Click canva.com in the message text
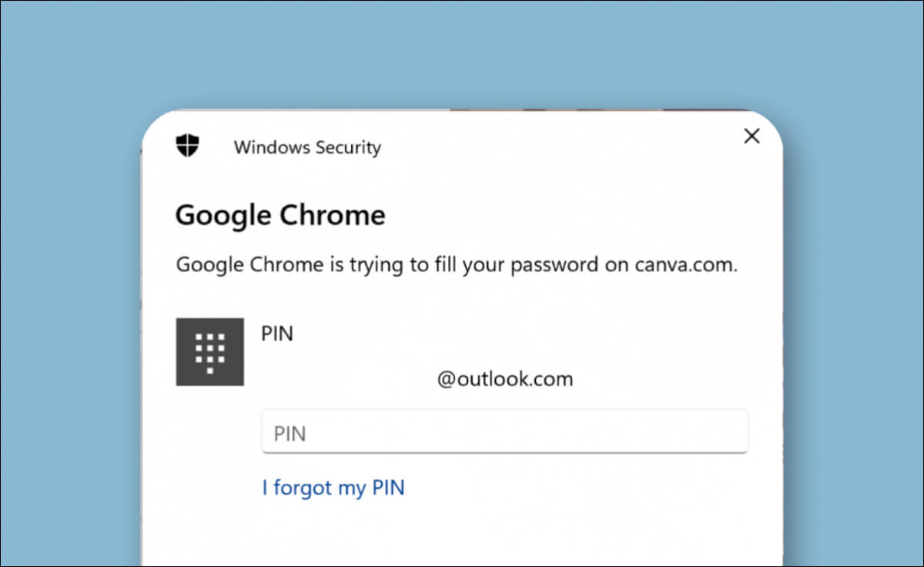Viewport: 924px width, 567px height. [x=685, y=265]
